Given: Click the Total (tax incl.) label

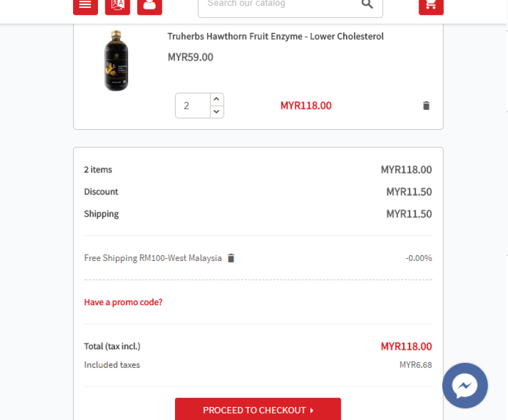Looking at the screenshot, I should [112, 346].
